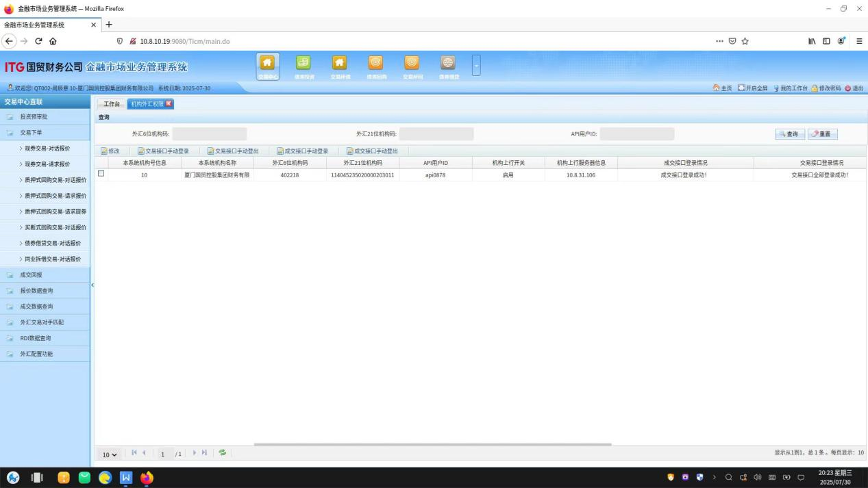
Task: Expand the 外汇配置功能 sidebar section
Action: [36, 354]
